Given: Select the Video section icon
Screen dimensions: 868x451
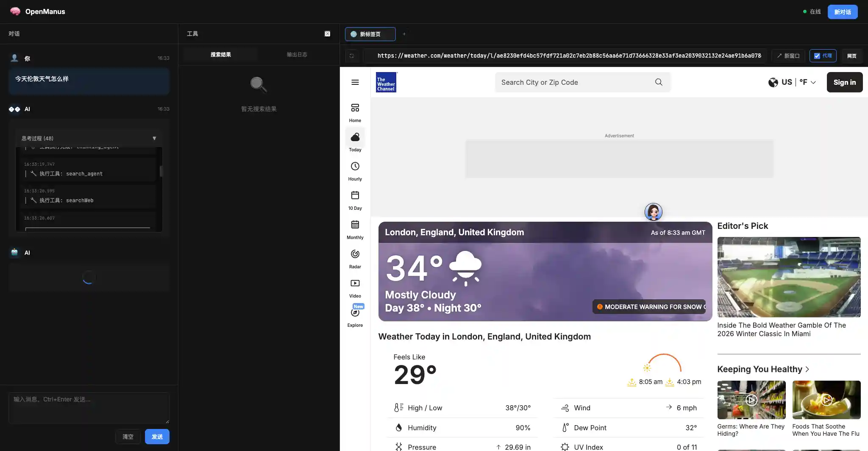Looking at the screenshot, I should [354, 284].
